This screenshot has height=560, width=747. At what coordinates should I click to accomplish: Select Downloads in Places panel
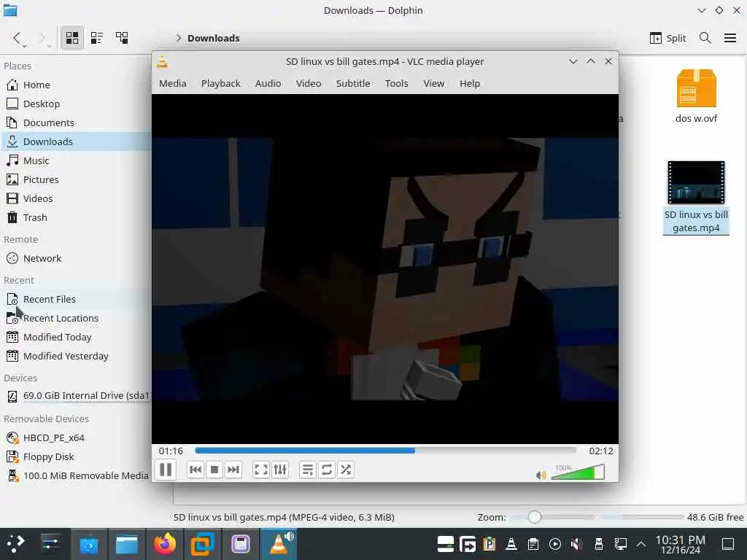(x=76, y=141)
